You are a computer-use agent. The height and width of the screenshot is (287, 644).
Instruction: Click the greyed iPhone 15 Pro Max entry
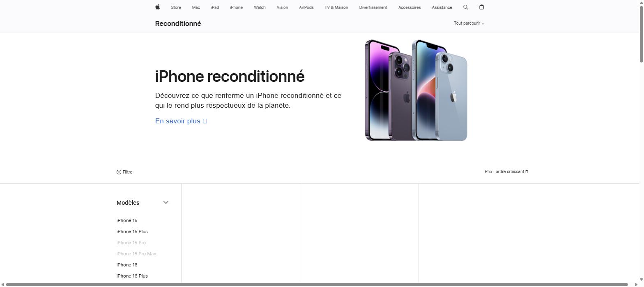click(x=136, y=254)
